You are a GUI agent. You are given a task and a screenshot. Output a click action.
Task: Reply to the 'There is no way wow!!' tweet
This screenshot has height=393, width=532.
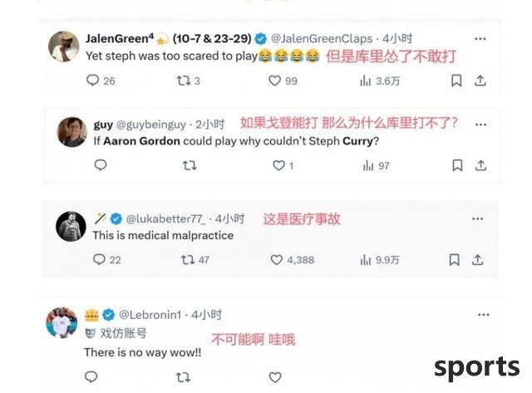coord(91,376)
